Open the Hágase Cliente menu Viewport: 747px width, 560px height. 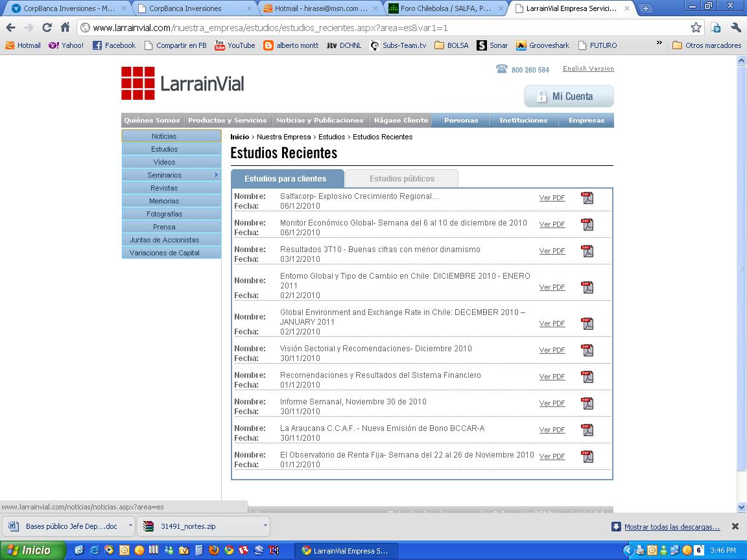pyautogui.click(x=401, y=120)
